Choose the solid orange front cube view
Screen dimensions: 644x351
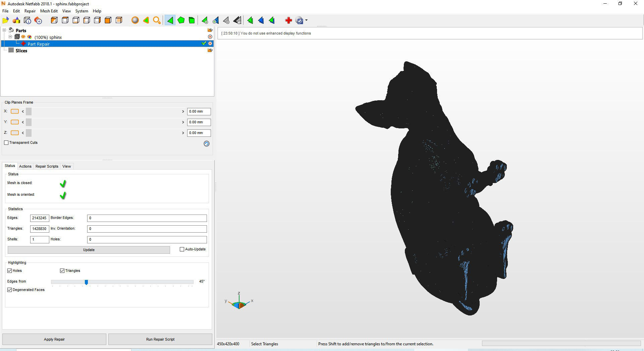[x=108, y=20]
